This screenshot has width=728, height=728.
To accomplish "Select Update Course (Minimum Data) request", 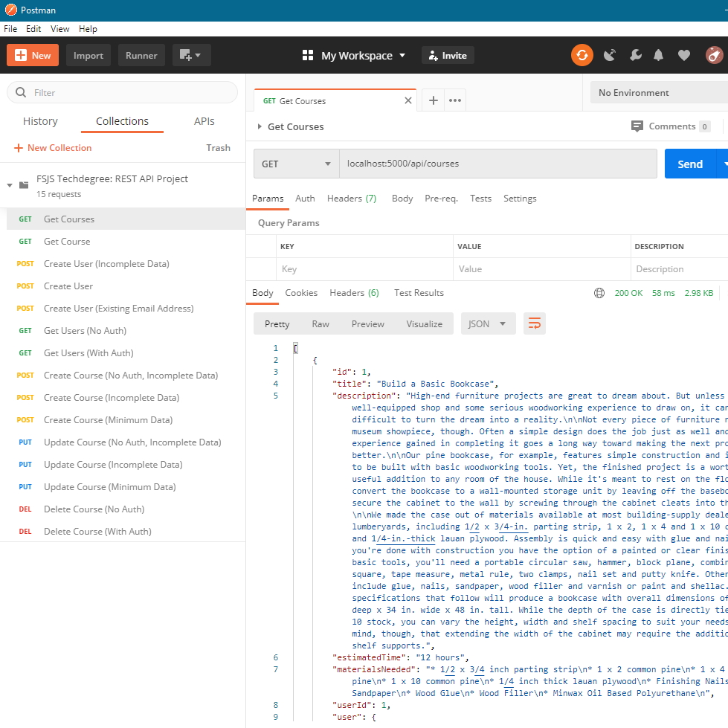I will [x=126, y=486].
